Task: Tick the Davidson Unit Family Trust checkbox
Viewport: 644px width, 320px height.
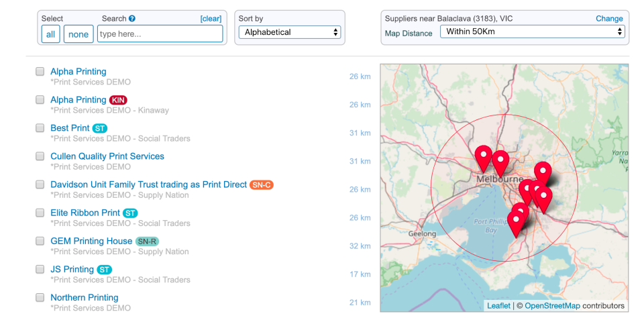Action: 40,184
